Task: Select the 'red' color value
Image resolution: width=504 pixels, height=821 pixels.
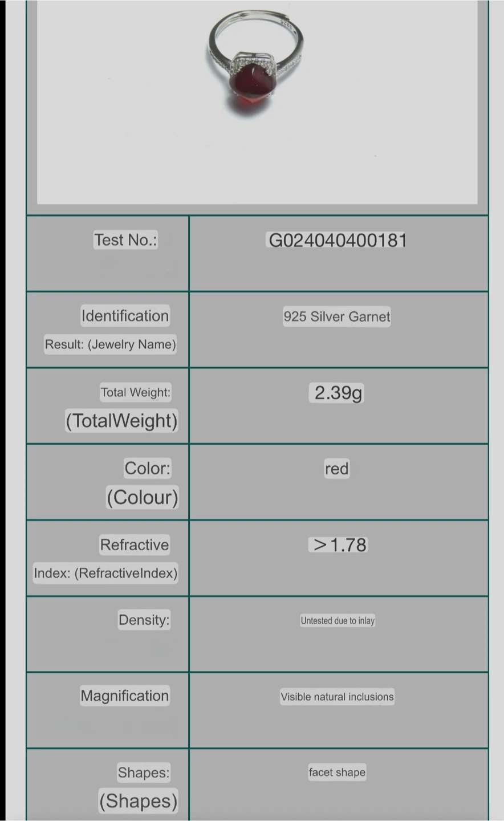Action: (x=336, y=469)
